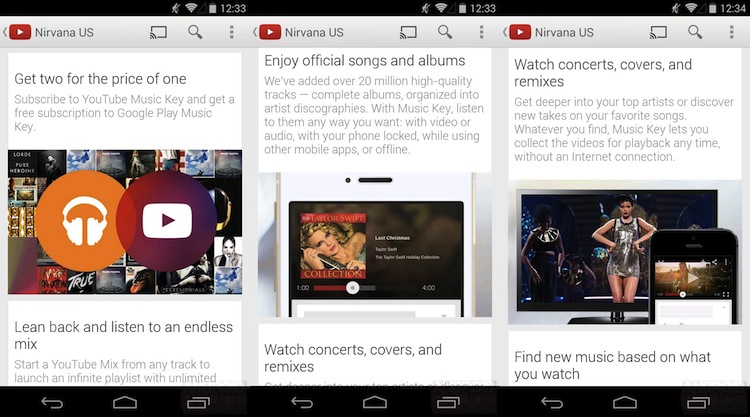Tap the Taylor Swift playback progress knob
Viewport: 750px width, 417px height.
(353, 288)
